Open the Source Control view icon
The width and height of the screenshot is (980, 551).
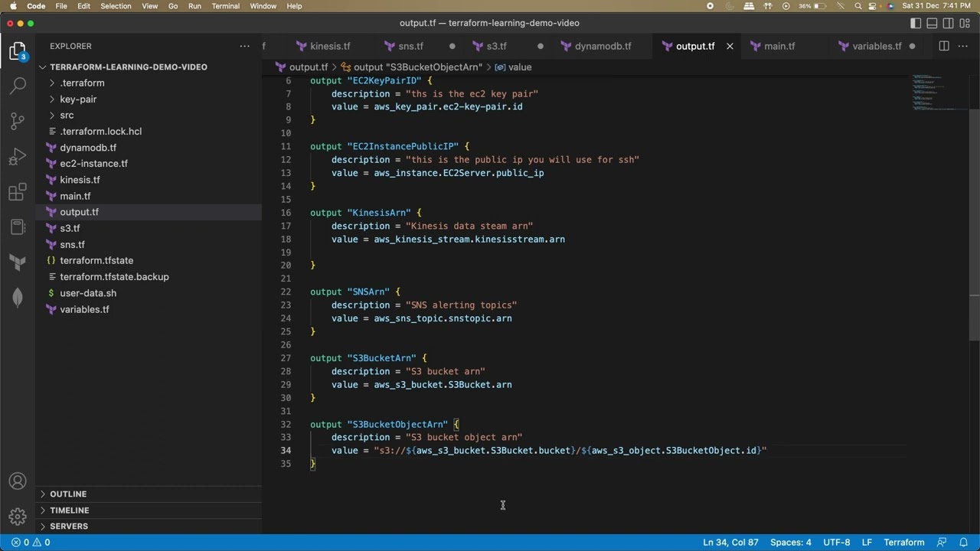pos(18,121)
